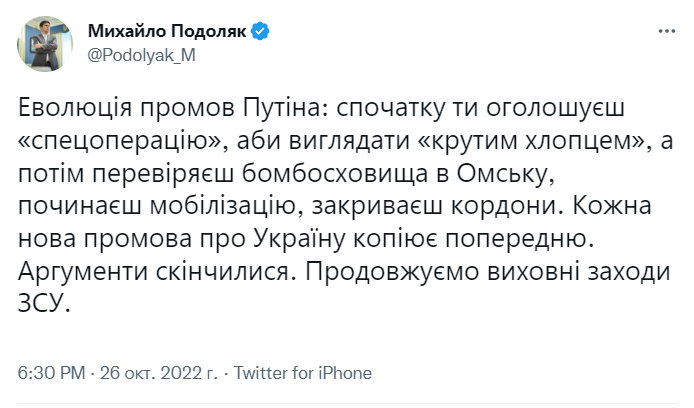Screen dimensions: 694x408
Task: Click the word мобілізацію
Action: pyautogui.click(x=223, y=207)
